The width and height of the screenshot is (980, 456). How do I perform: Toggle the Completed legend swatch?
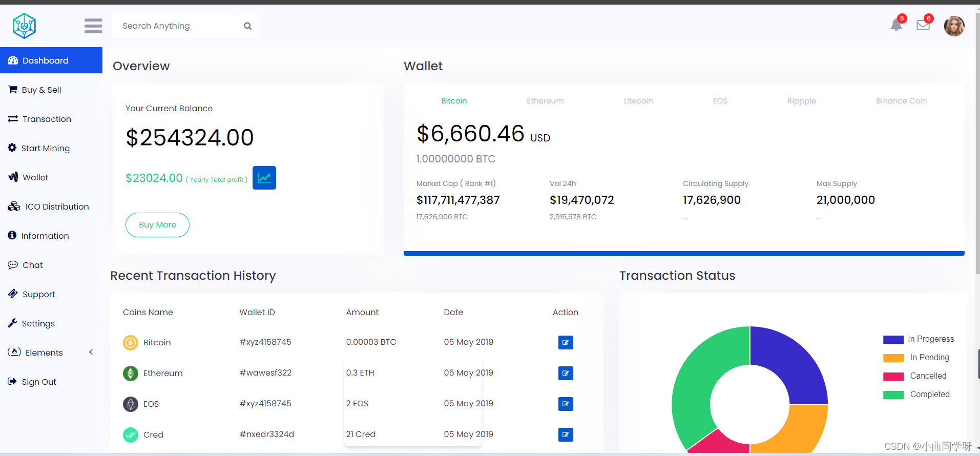[x=893, y=395]
